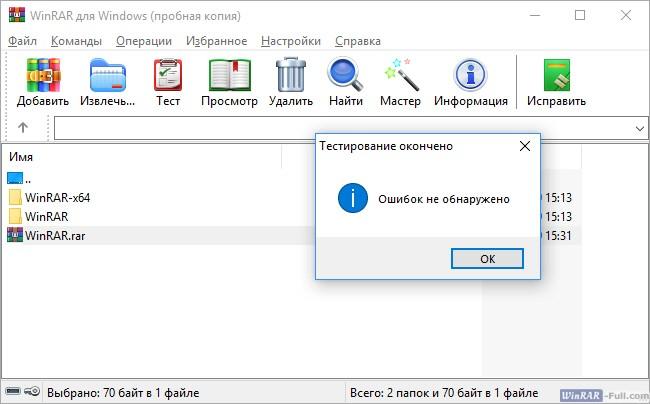Expand the address bar path dropdown

click(640, 128)
